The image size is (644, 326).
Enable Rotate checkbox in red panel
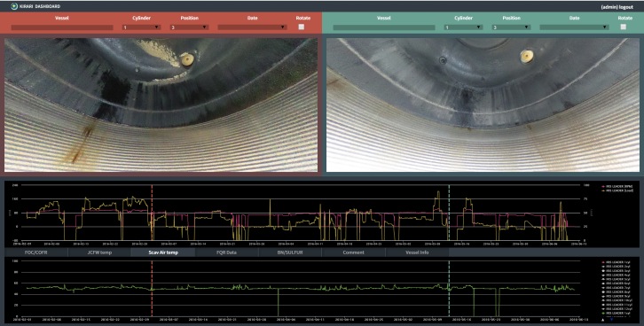(302, 27)
